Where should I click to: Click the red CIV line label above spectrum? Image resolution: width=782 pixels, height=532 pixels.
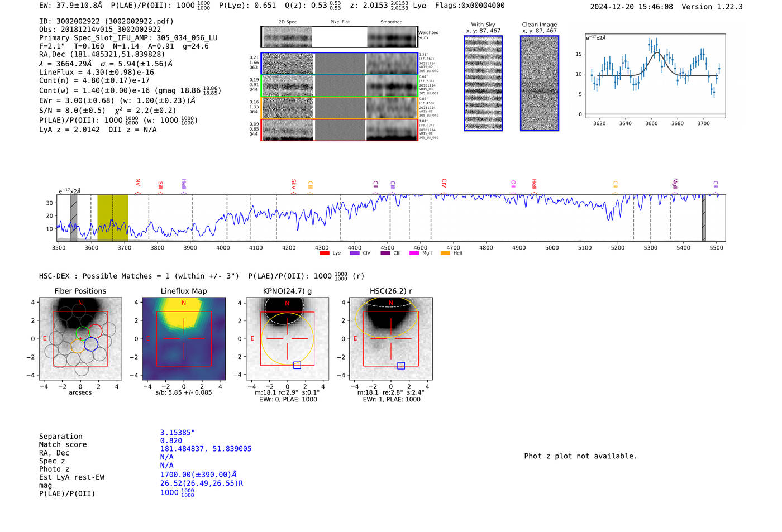[444, 184]
